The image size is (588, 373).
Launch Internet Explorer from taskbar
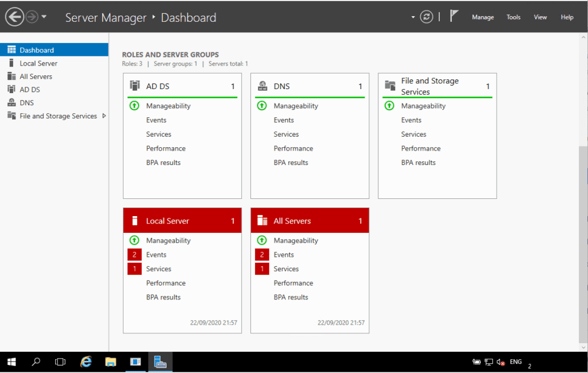coord(86,362)
